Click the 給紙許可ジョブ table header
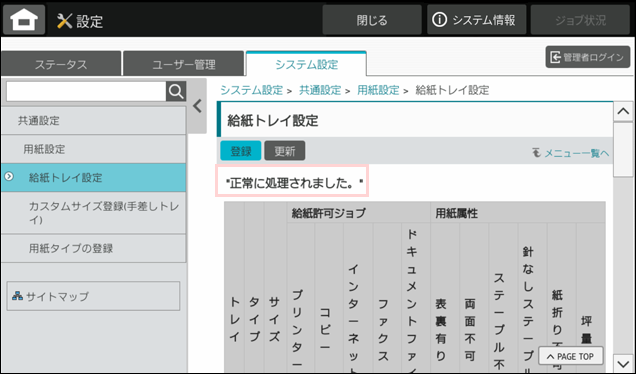 (359, 213)
